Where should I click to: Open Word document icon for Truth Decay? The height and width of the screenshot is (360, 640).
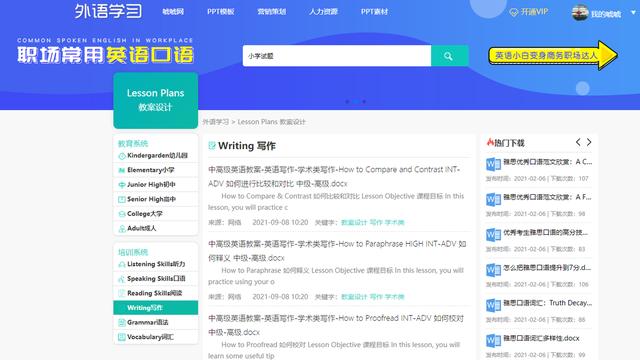click(493, 305)
